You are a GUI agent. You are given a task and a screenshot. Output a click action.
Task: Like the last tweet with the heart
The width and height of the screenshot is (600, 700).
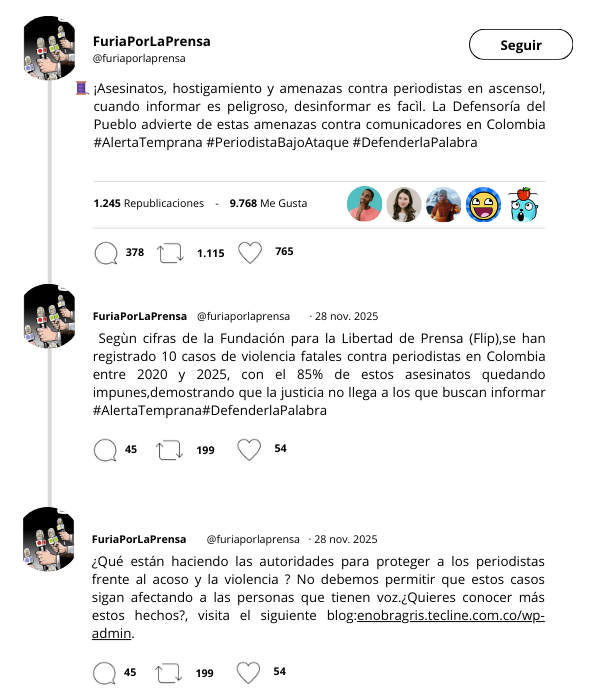point(248,672)
